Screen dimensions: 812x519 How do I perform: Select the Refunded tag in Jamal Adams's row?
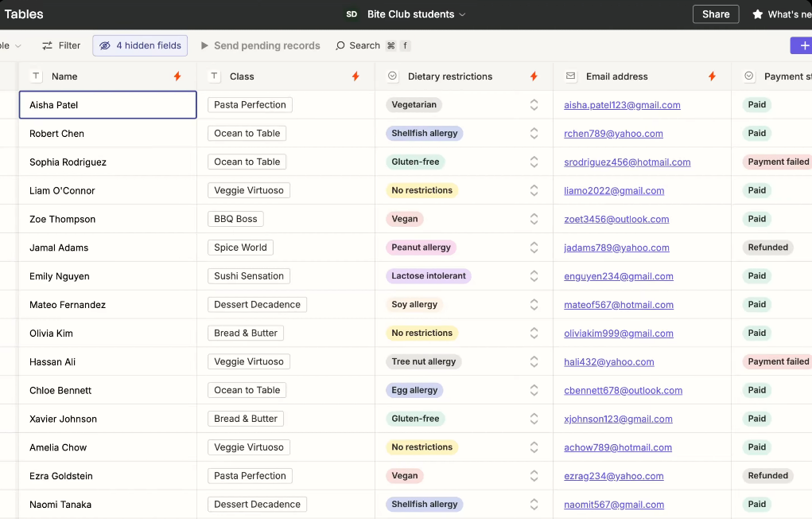(x=767, y=248)
